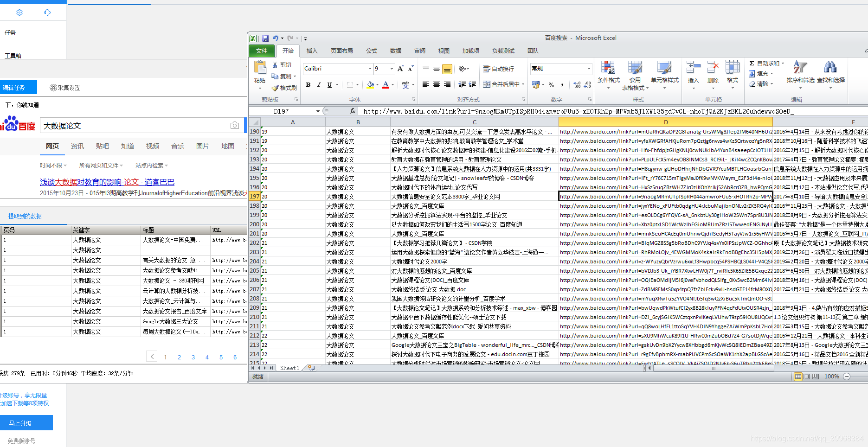Switch to the 公式 Formulas tab
This screenshot has height=447, width=868.
[372, 51]
